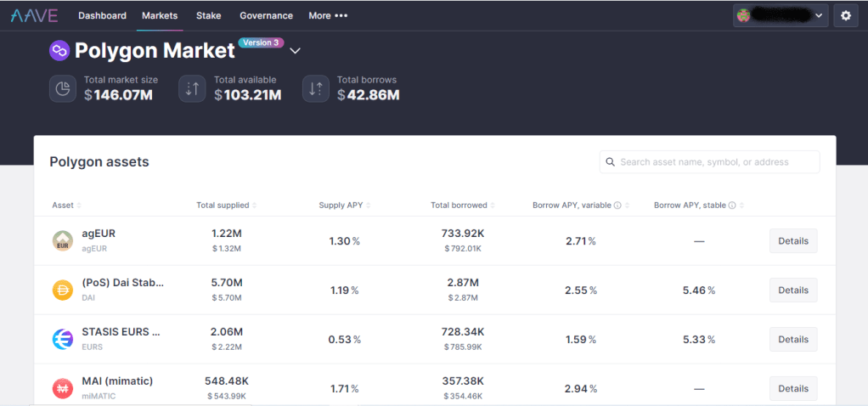
Task: Click info icon beside Borrow APY, variable
Action: [617, 206]
